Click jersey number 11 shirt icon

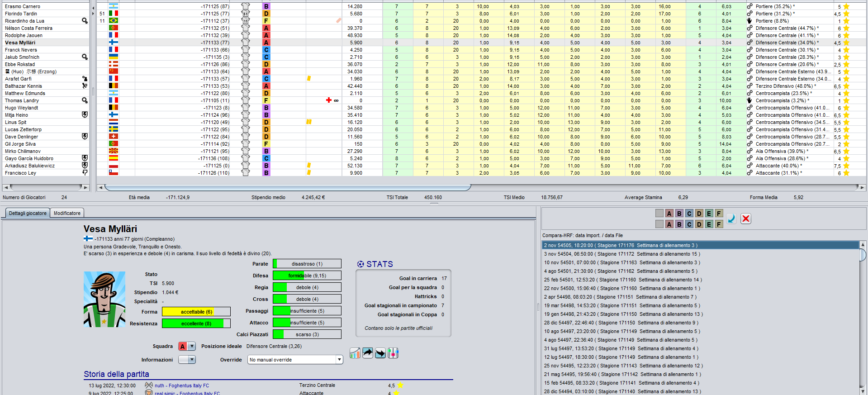[246, 21]
